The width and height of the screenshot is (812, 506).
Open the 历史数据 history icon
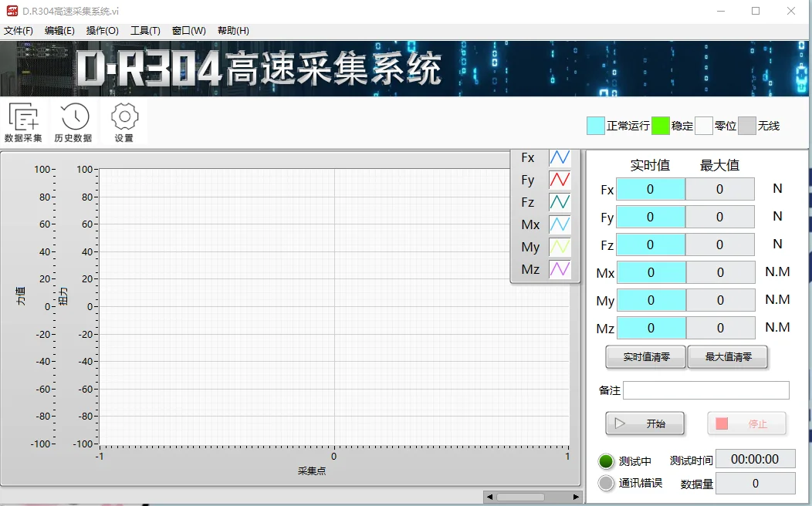[x=73, y=122]
